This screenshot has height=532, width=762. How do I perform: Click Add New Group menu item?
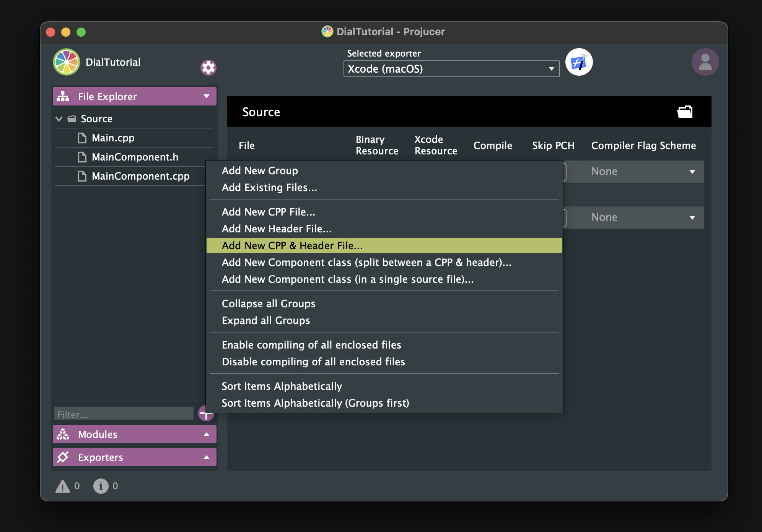tap(261, 170)
